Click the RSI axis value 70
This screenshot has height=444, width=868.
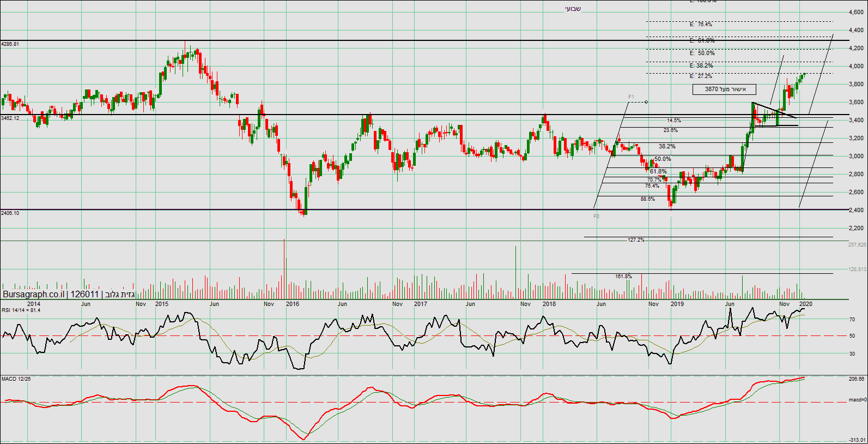pos(852,320)
